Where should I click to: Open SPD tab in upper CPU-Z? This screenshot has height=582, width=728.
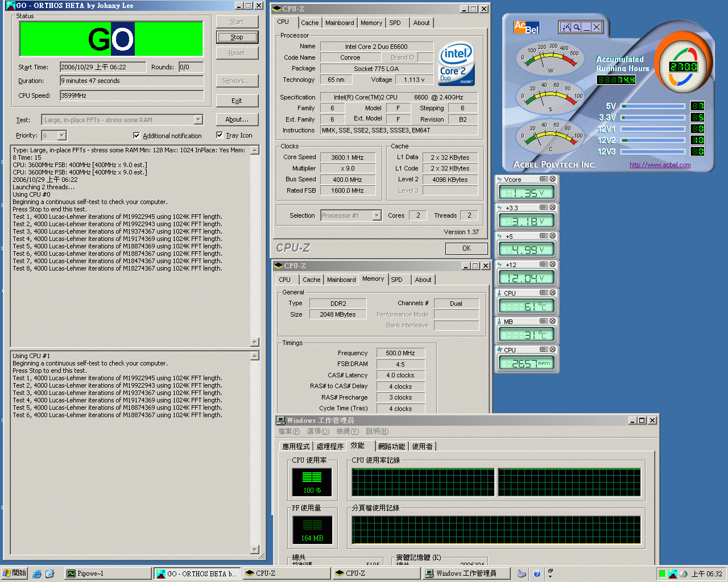tap(395, 23)
